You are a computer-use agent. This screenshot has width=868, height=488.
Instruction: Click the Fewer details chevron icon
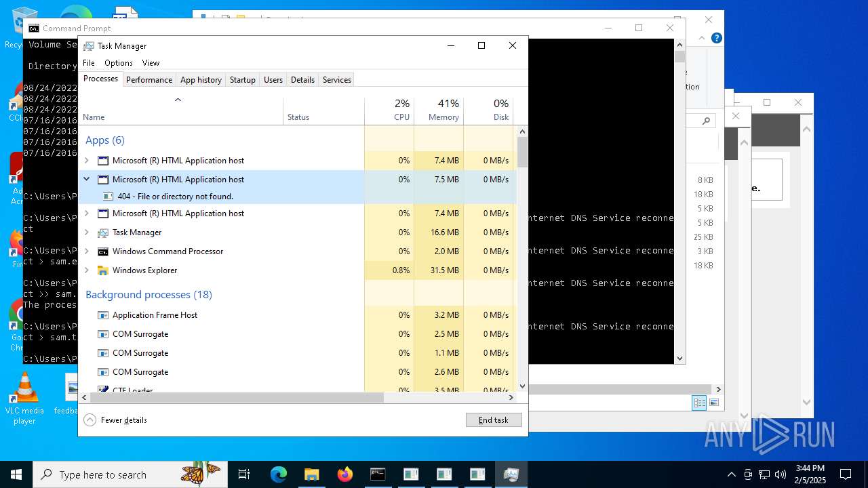[90, 420]
